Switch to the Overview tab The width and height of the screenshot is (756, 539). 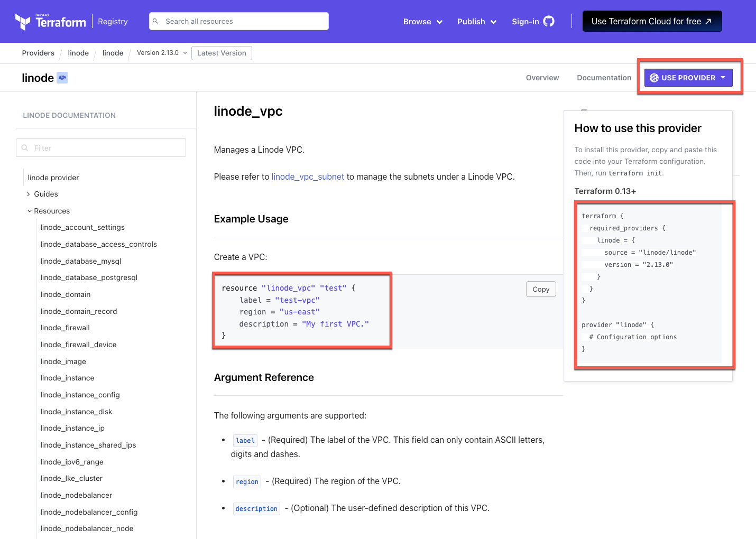tap(542, 78)
